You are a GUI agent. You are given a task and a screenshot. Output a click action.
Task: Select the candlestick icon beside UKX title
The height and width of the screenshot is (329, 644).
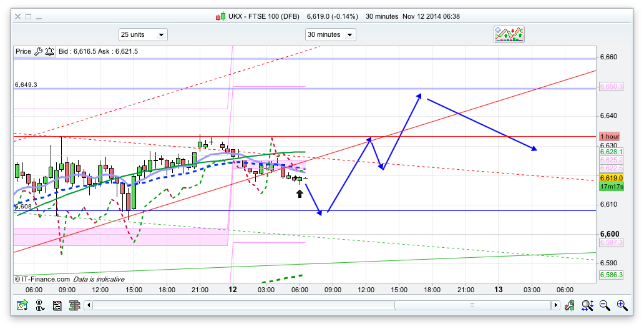point(220,16)
